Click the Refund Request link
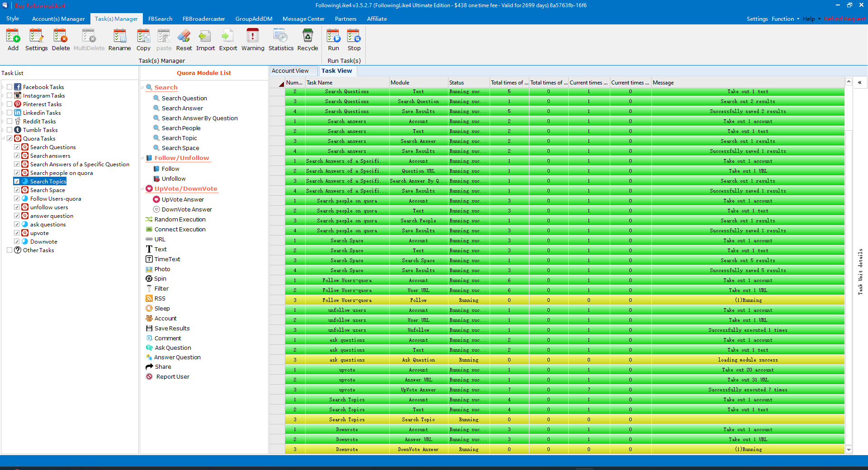The height and width of the screenshot is (470, 868). (844, 19)
